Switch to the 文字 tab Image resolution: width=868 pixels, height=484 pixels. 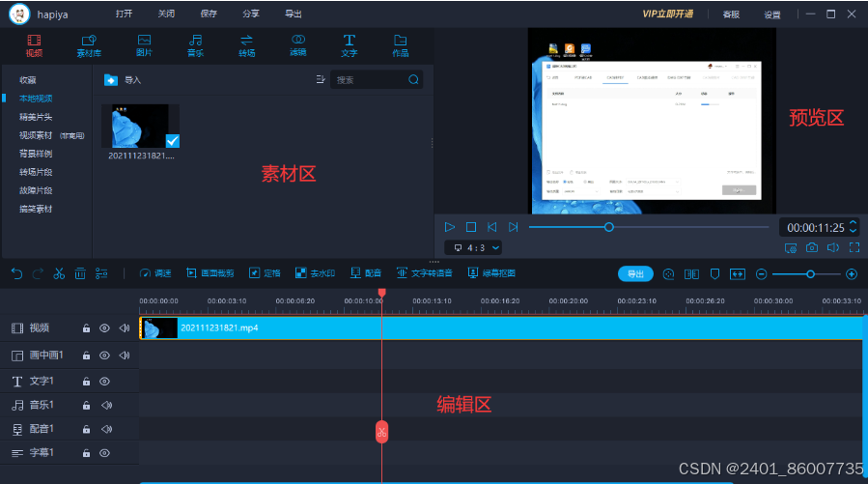350,46
